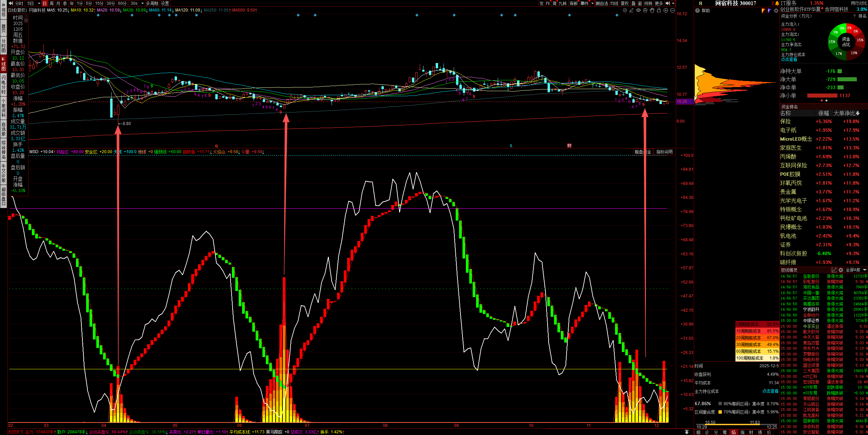Toggle the chart lock icon
Image resolution: width=868 pixels, height=435 pixels.
point(659,11)
